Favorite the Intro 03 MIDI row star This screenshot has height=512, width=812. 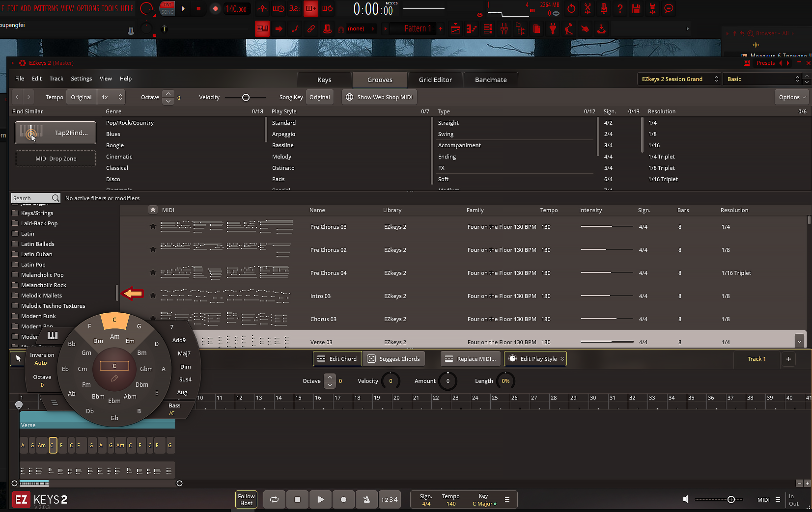153,296
